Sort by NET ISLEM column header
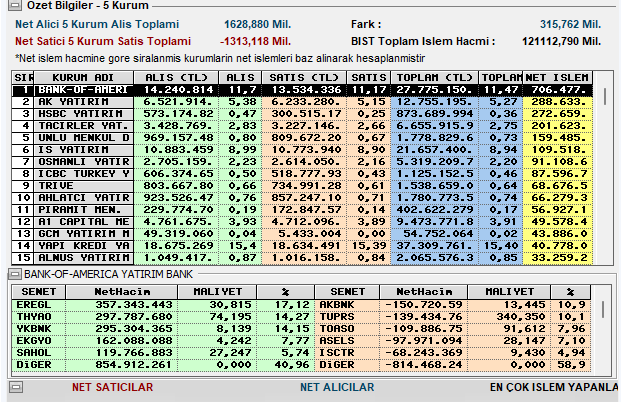This screenshot has height=402, width=621. coord(557,77)
